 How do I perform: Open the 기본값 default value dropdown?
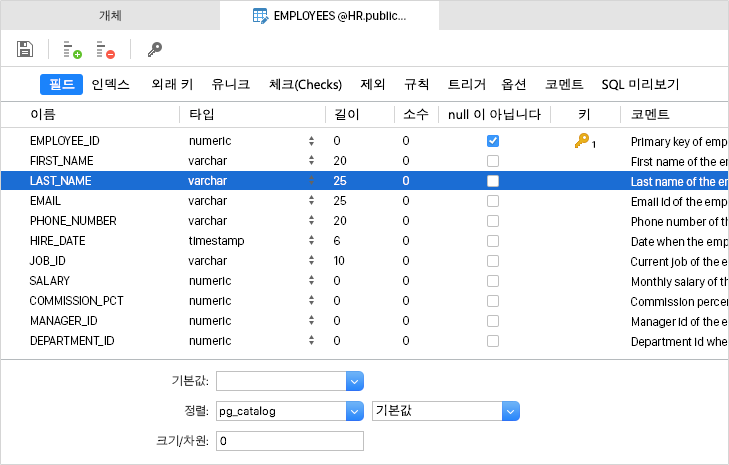point(354,380)
